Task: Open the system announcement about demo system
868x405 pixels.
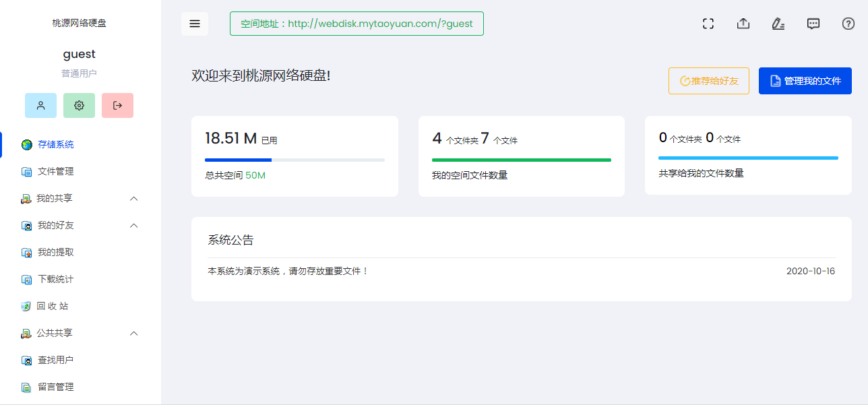Action: [288, 271]
